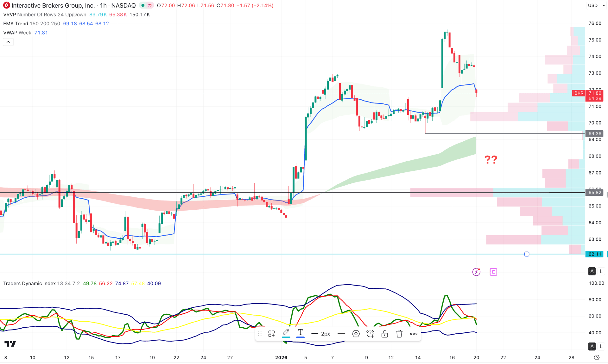The height and width of the screenshot is (364, 608).
Task: Lock the drawing using the padlock icon
Action: [x=384, y=333]
